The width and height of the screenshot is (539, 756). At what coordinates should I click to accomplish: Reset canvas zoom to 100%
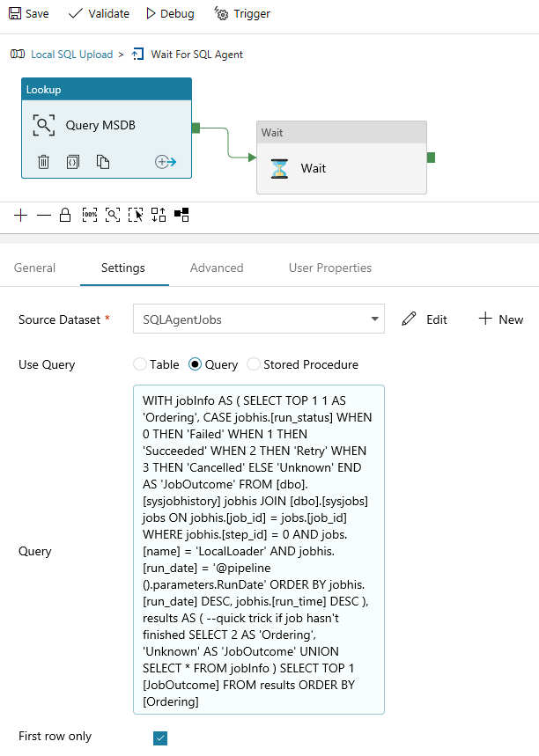click(89, 215)
